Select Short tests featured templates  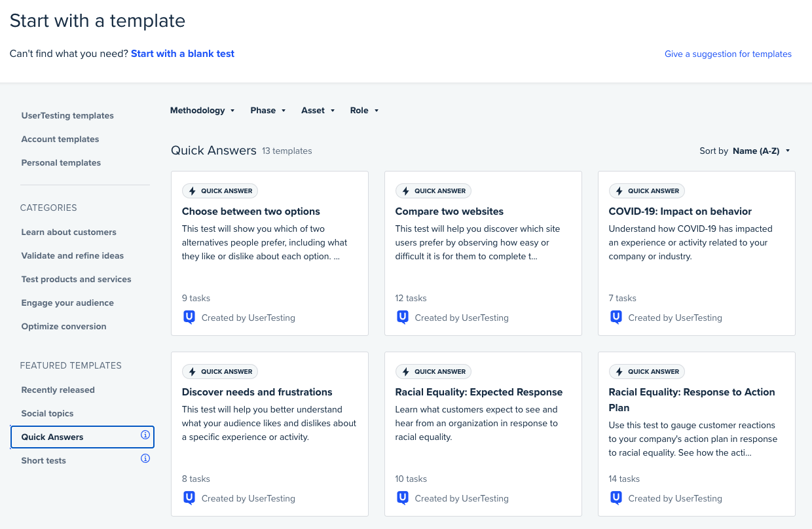pos(43,461)
